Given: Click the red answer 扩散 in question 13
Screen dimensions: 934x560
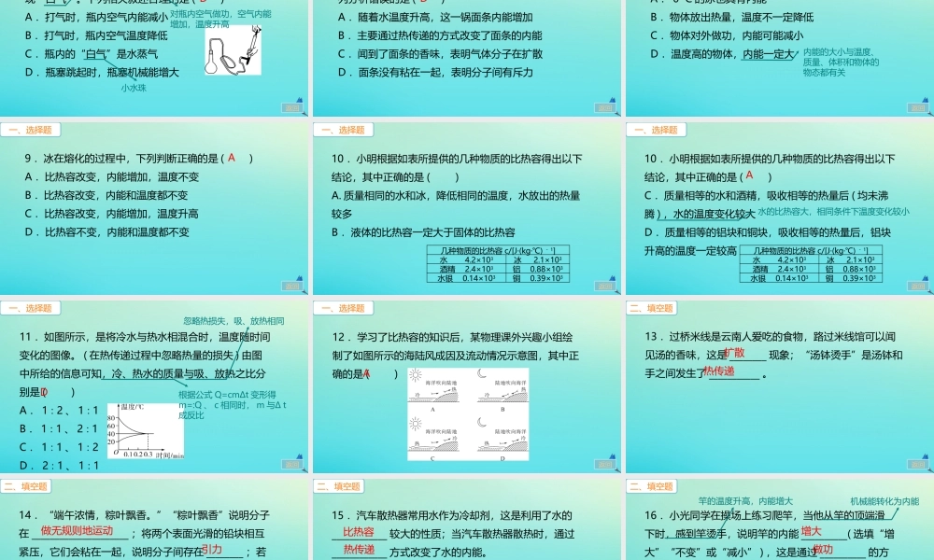Looking at the screenshot, I should click(x=735, y=352).
